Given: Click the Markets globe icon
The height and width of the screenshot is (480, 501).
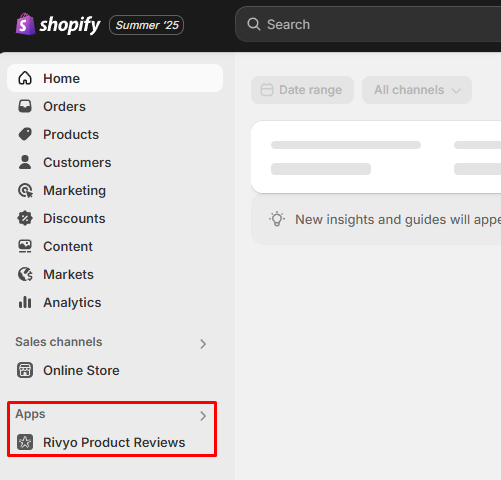Looking at the screenshot, I should coord(25,274).
